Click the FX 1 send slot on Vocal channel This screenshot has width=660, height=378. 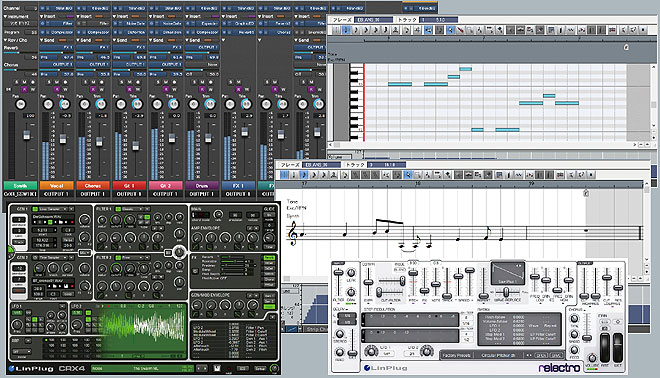click(x=57, y=48)
